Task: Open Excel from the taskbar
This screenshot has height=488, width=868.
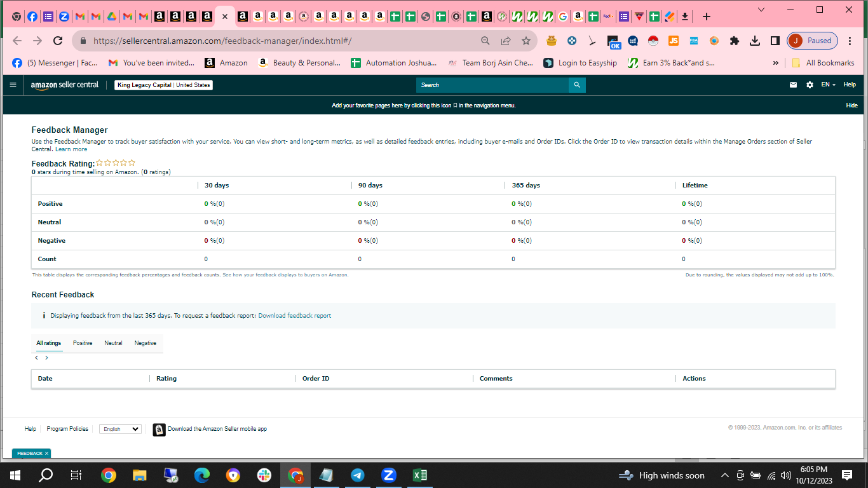Action: (x=419, y=475)
